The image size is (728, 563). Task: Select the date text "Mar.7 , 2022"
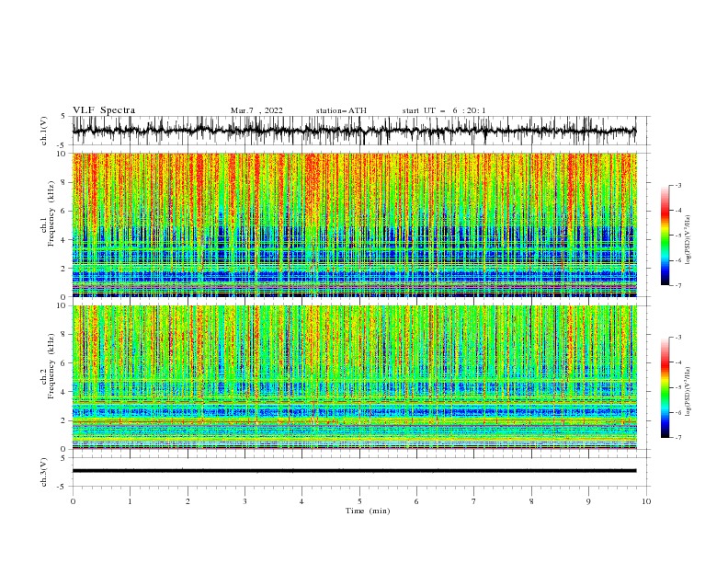256,110
